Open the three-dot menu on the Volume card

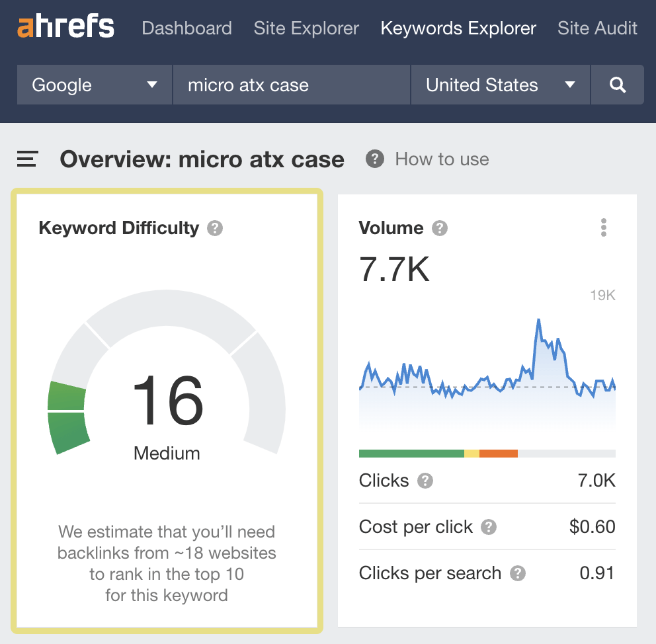tap(603, 227)
